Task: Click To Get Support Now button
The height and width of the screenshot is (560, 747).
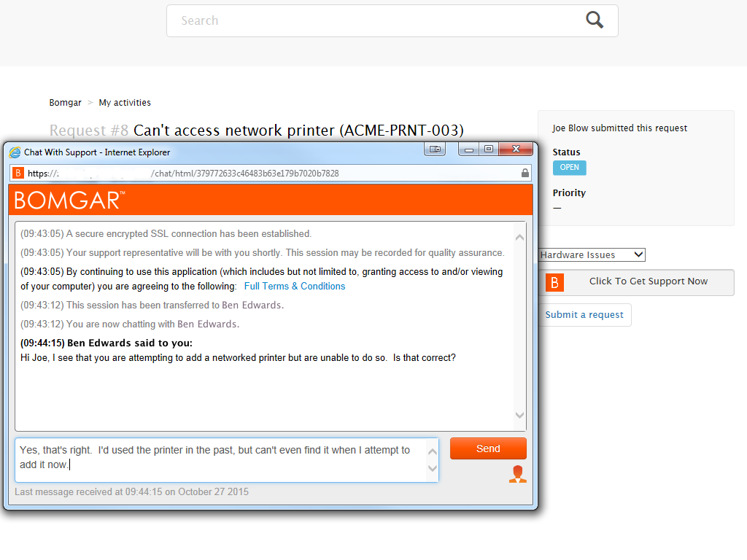Action: 636,282
